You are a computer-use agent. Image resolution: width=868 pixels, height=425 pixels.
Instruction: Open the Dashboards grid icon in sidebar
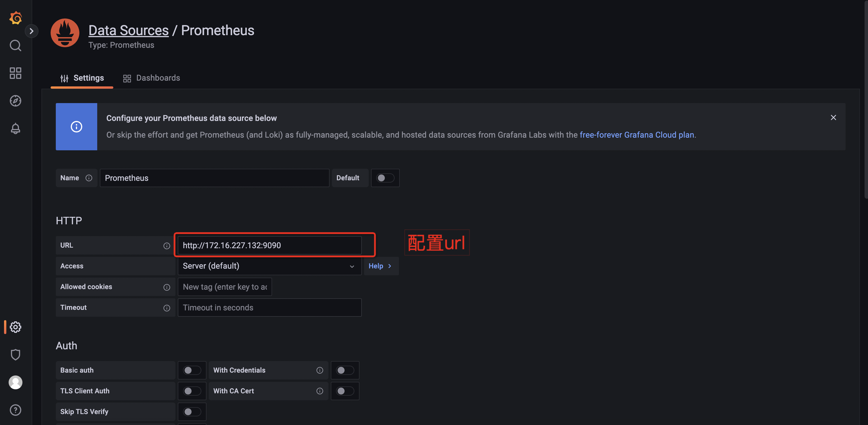[16, 73]
